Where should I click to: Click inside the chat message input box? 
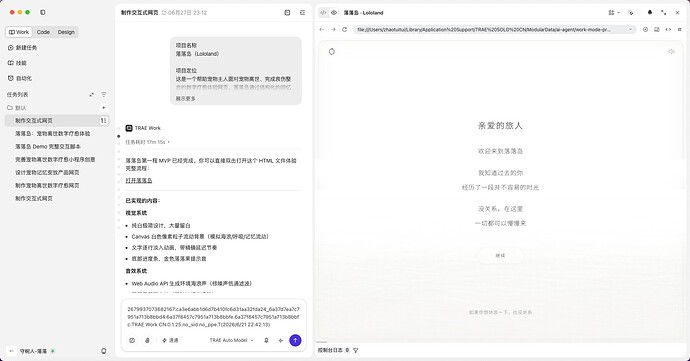point(213,317)
